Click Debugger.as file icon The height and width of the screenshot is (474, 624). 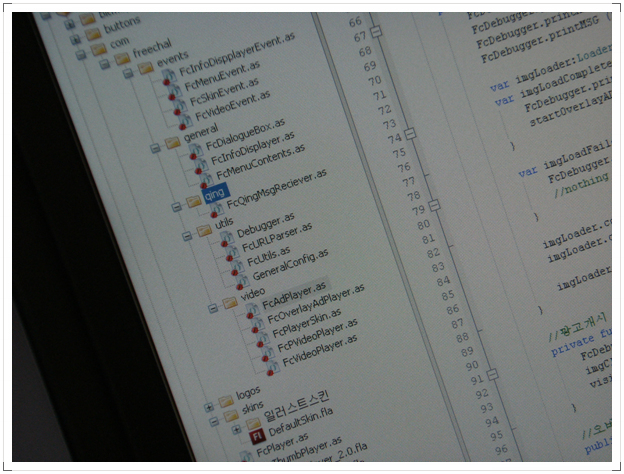(226, 238)
